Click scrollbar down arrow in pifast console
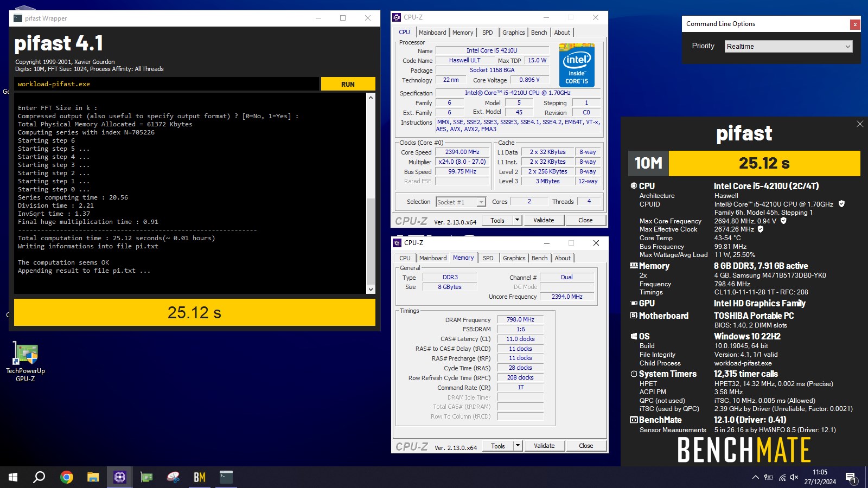The image size is (868, 488). click(x=371, y=290)
